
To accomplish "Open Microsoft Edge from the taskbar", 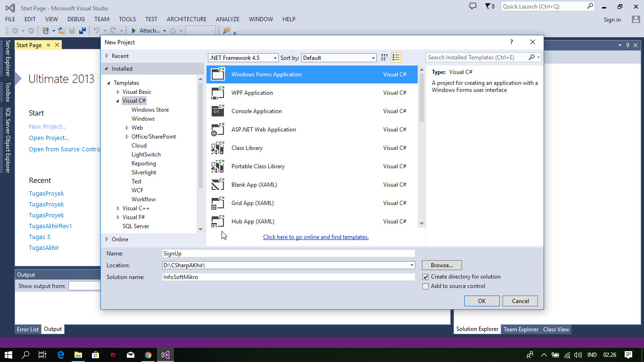I will (61, 355).
